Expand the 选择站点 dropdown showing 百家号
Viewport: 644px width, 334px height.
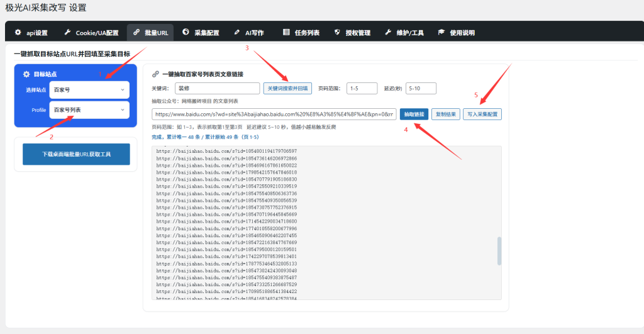click(x=89, y=89)
